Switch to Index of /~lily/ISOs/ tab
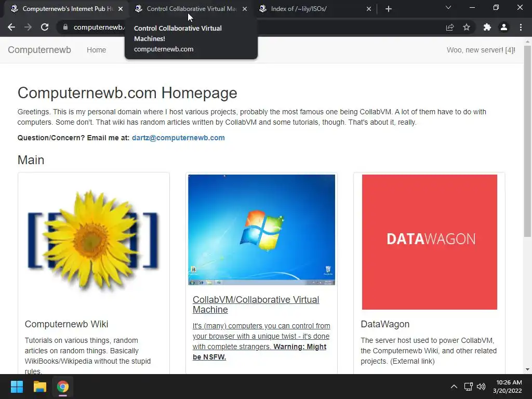 pos(314,9)
